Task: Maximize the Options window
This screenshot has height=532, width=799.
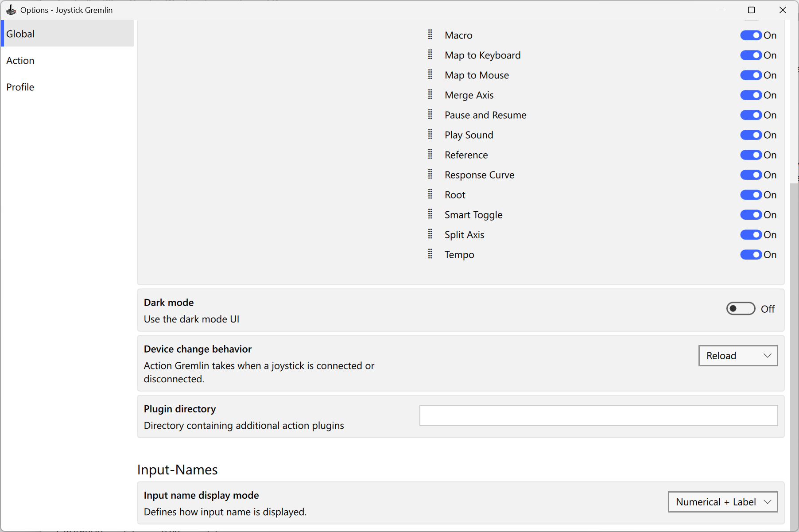Action: 752,10
